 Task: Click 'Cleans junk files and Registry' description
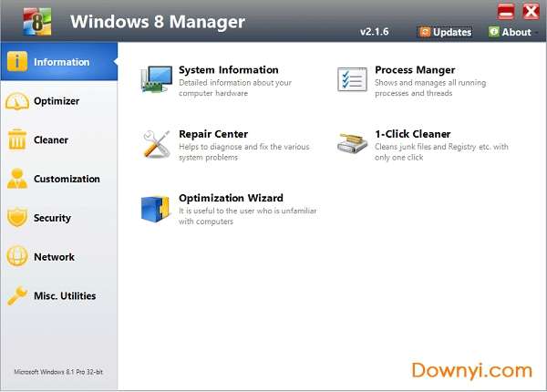click(441, 152)
